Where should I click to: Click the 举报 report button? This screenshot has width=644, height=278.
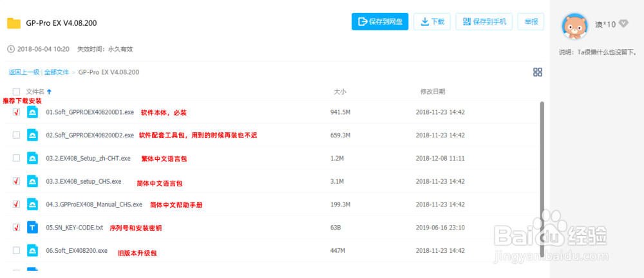click(531, 21)
